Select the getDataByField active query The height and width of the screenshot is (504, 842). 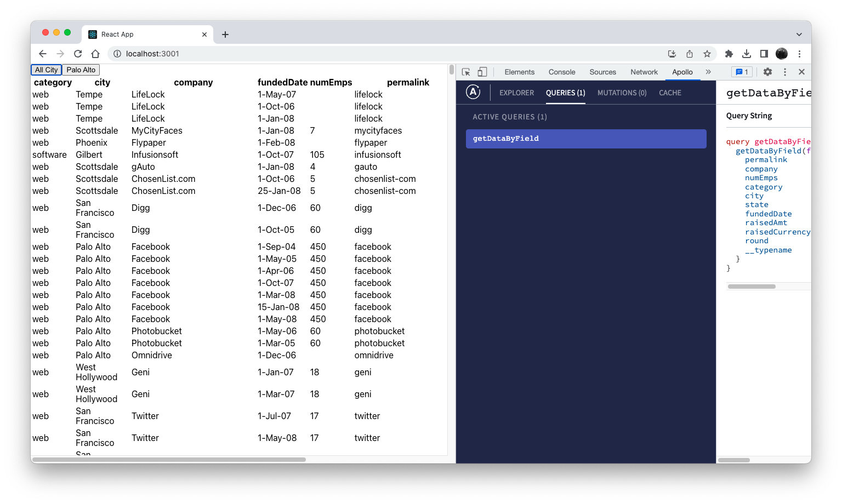[x=585, y=139]
